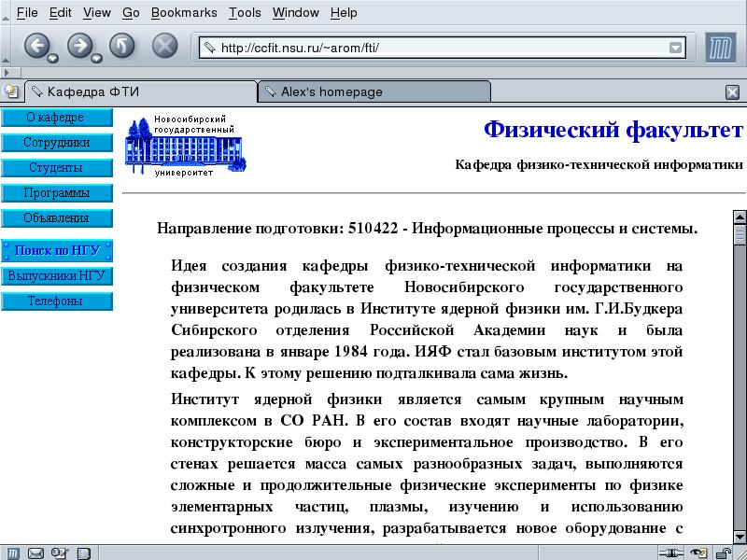The image size is (747, 560).
Task: Open the Back button history dropdown
Action: pyautogui.click(x=53, y=58)
